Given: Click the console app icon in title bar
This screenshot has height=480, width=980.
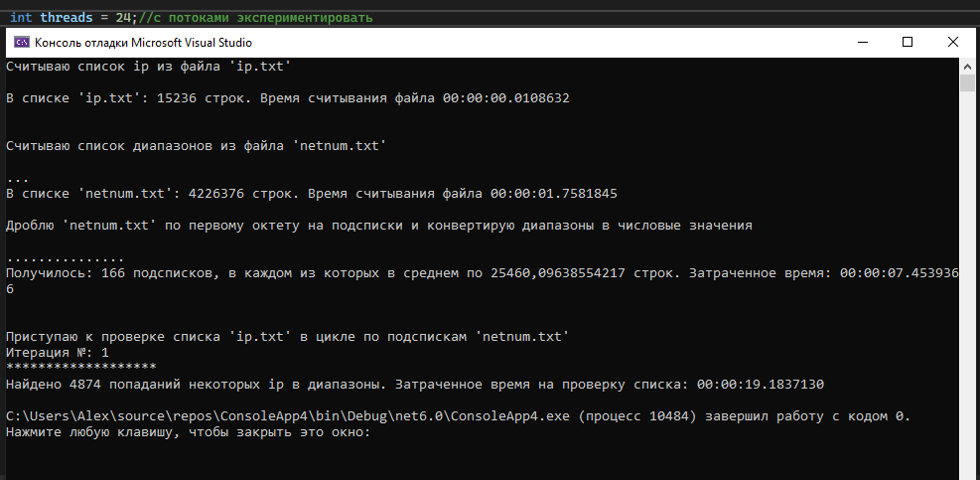Looking at the screenshot, I should click(21, 43).
